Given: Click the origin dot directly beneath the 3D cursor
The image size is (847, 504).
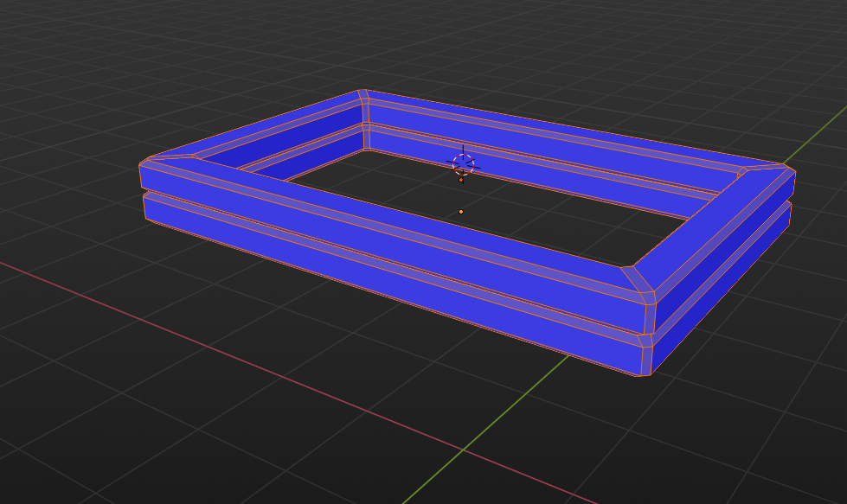Looking at the screenshot, I should 461,180.
